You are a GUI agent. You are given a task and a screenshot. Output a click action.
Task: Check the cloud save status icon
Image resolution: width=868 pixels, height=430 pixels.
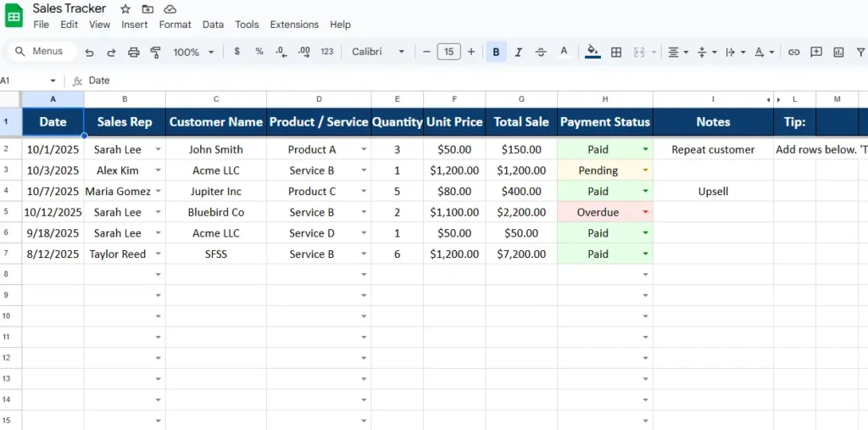[x=170, y=8]
